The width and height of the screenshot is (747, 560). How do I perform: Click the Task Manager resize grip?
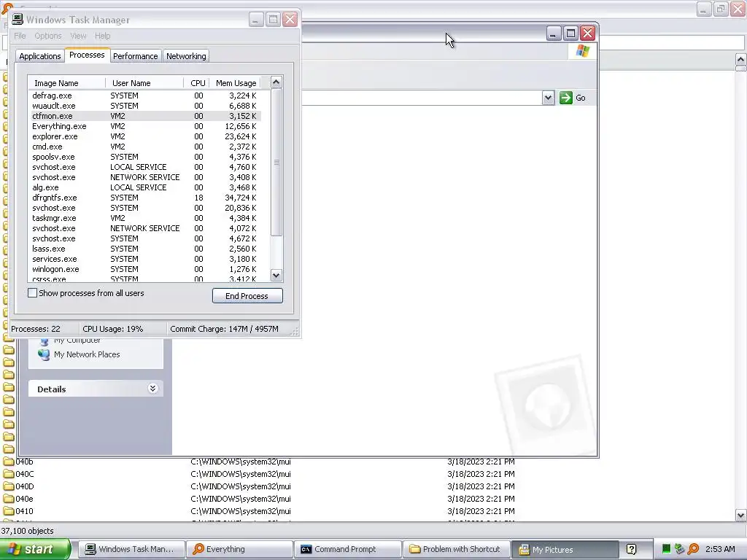295,332
